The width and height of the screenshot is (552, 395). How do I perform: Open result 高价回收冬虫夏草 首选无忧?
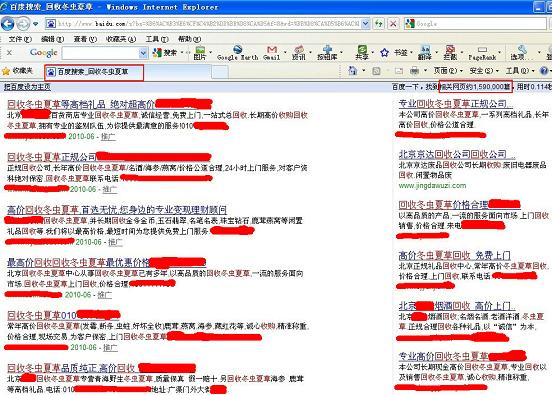tap(117, 210)
